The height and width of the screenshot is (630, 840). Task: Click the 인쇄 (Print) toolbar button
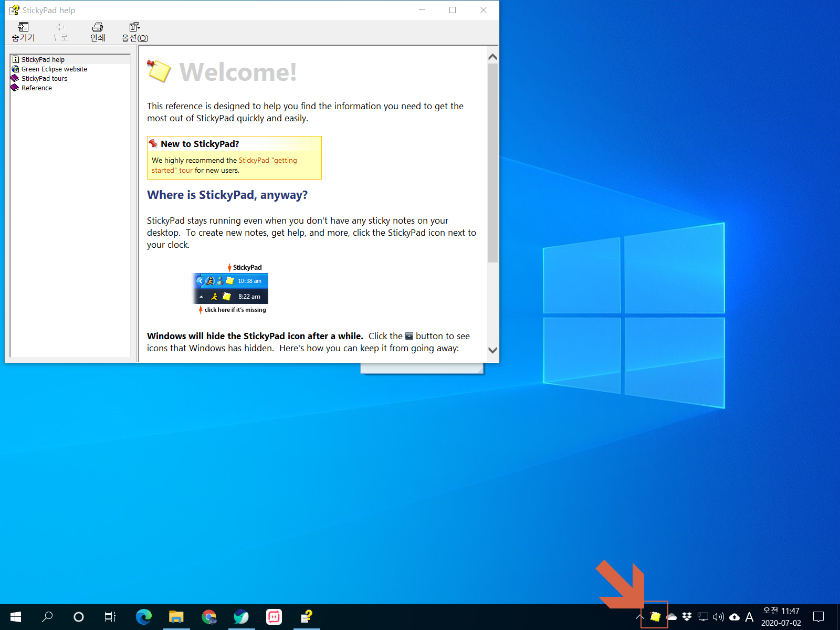click(x=98, y=32)
